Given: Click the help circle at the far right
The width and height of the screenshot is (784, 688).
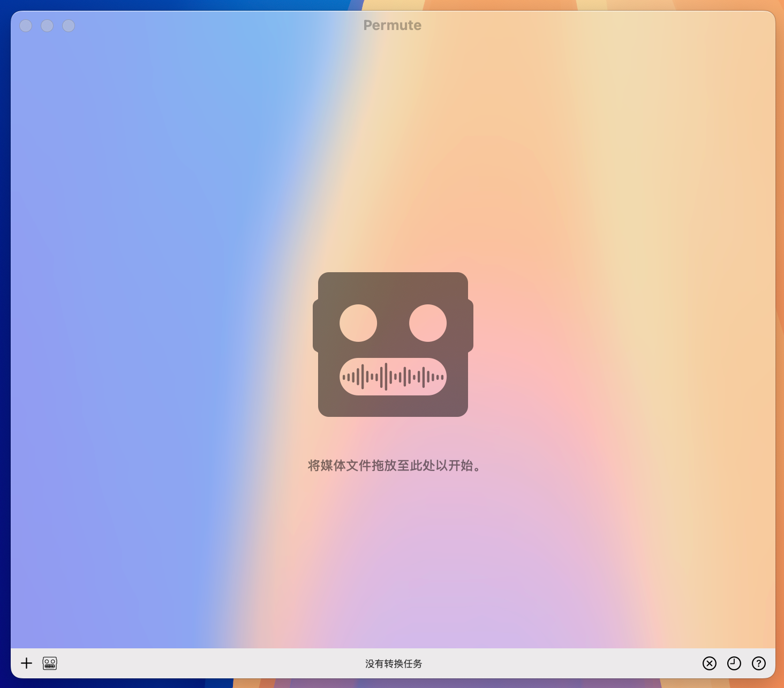Looking at the screenshot, I should [759, 663].
